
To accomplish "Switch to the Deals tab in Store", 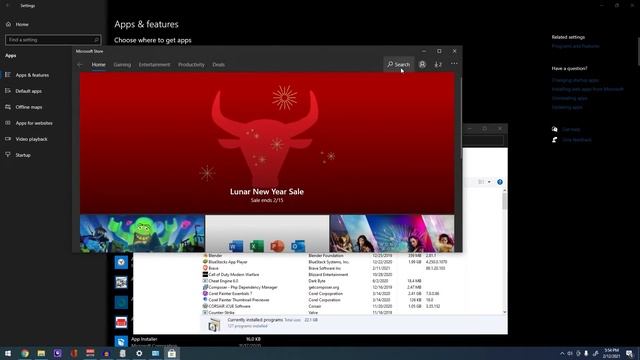I will pos(218,64).
